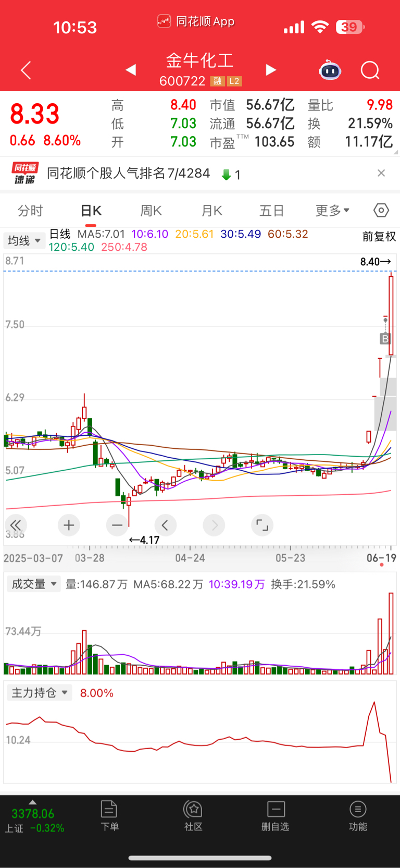This screenshot has width=400, height=868.
Task: Zoom in the K-line chart
Action: coord(69,525)
